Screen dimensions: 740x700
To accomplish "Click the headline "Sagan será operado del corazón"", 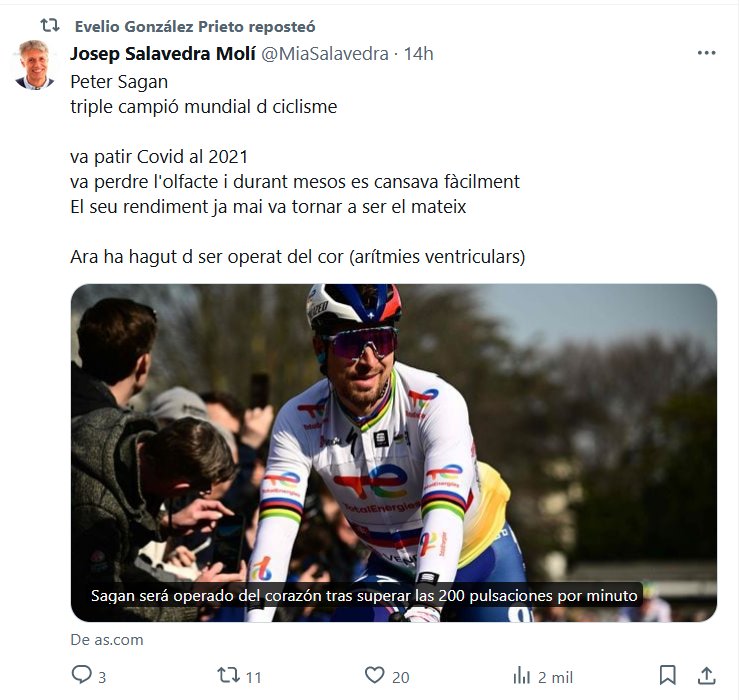I will [x=364, y=596].
